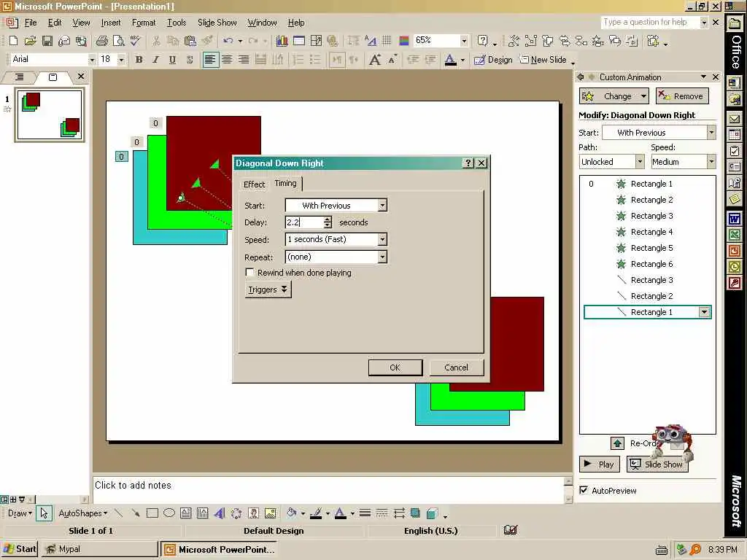The height and width of the screenshot is (560, 747).
Task: Click Play in the animation pane
Action: click(600, 464)
